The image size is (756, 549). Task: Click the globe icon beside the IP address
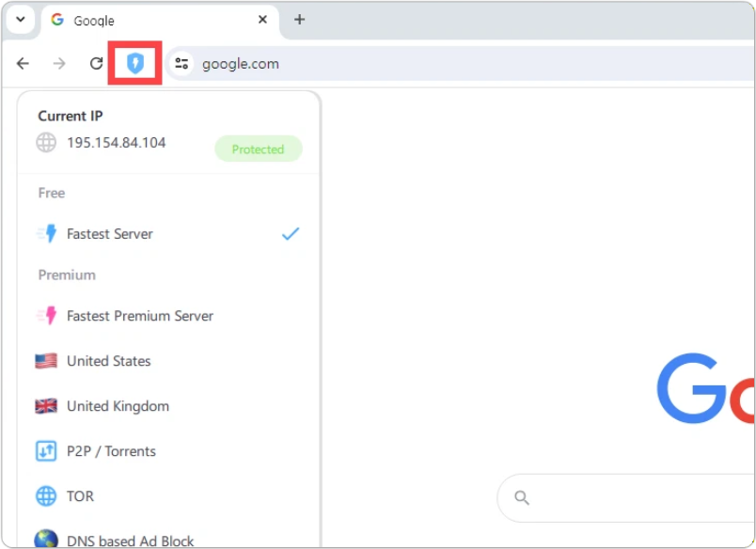click(x=46, y=143)
